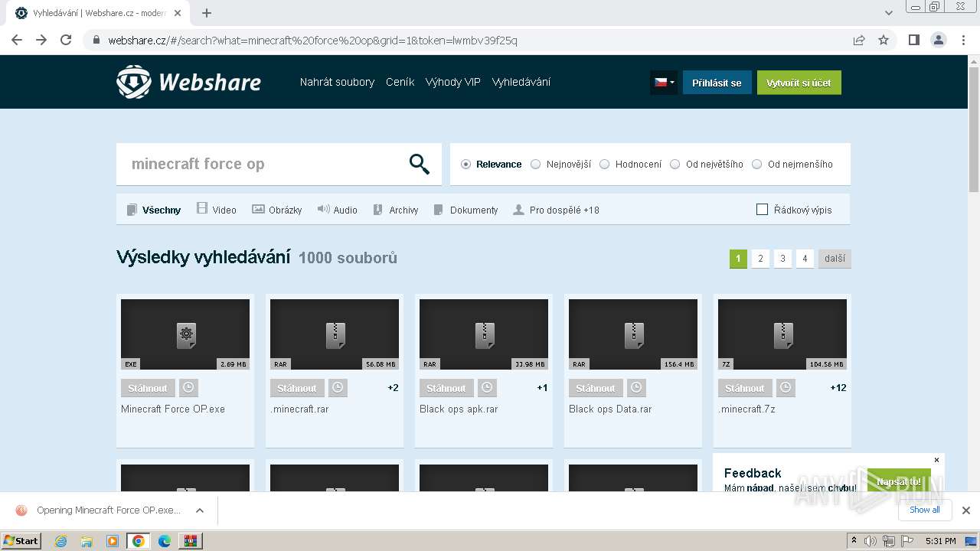Click the další next page button
Image resolution: width=980 pixels, height=551 pixels.
pos(835,259)
